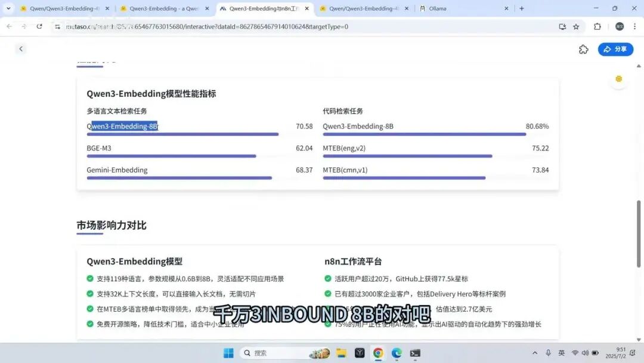This screenshot has height=363, width=644.
Task: Click the Qwen3-Embedding-8B 70.58 progress bar
Action: point(182,134)
